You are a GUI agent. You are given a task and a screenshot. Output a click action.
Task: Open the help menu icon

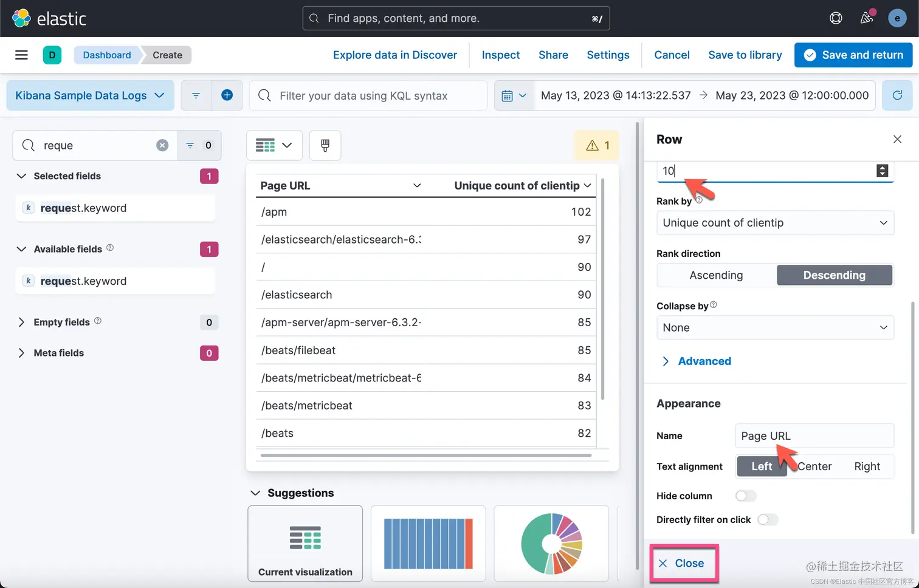(x=836, y=18)
